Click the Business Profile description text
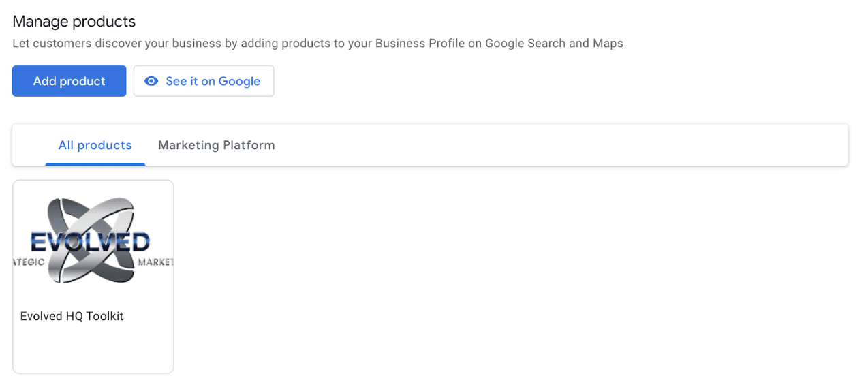 tap(317, 43)
